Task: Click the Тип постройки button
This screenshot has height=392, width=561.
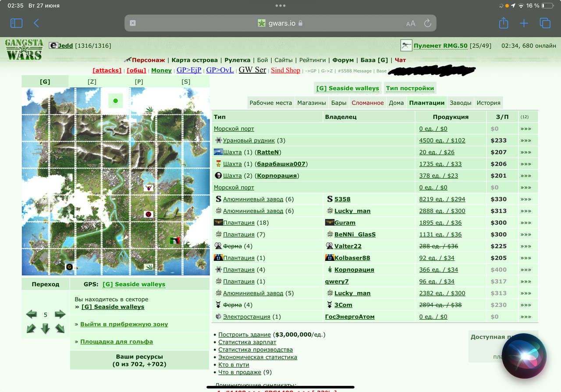Action: [x=410, y=88]
